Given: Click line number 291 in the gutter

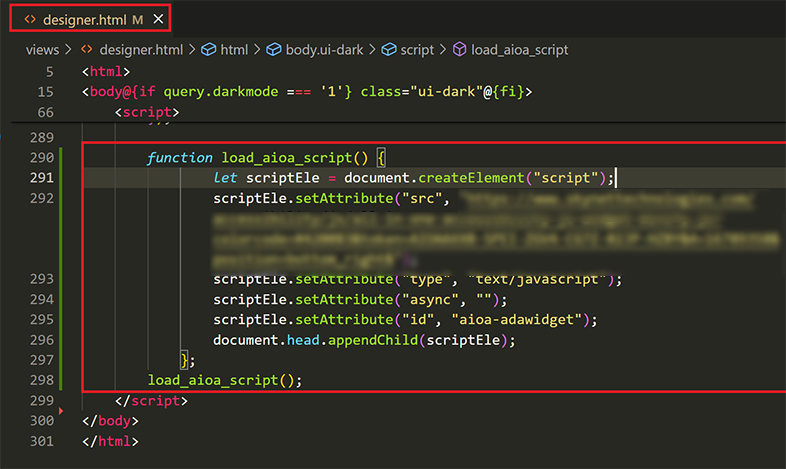Looking at the screenshot, I should click(42, 178).
